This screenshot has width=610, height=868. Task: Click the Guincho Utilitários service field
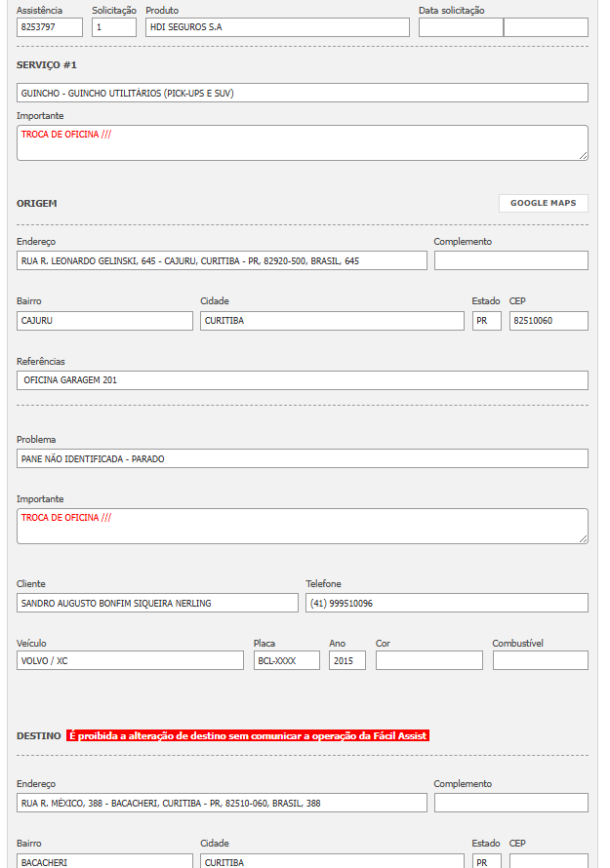(303, 93)
